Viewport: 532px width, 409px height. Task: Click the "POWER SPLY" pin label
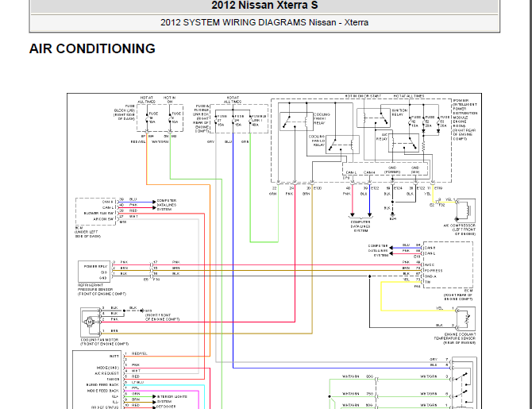pos(95,266)
